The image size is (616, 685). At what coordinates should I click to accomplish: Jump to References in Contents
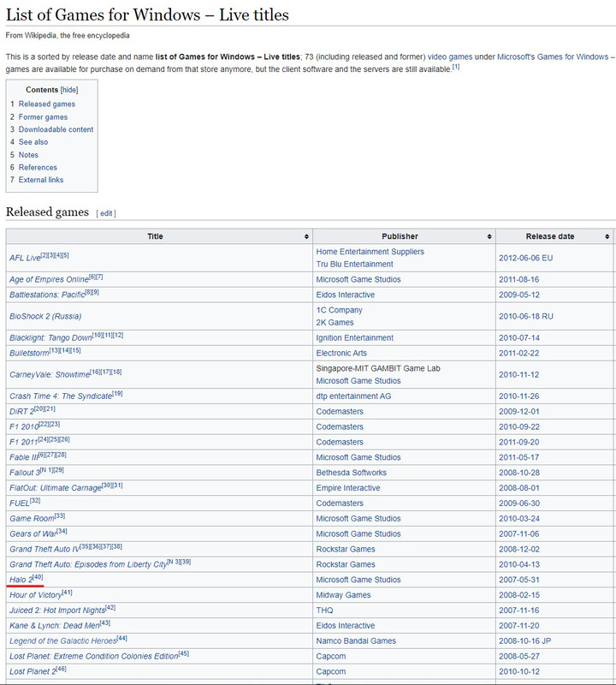38,167
